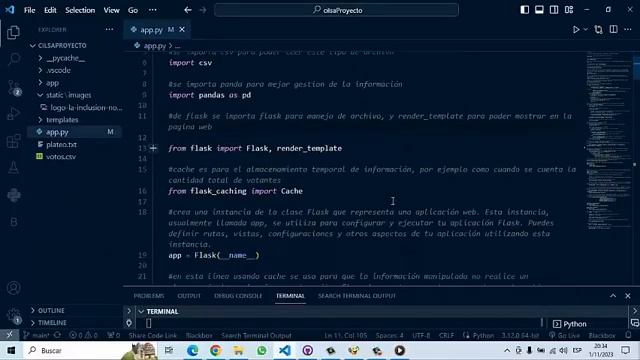Open the Source Control view
Viewport: 640px width, 360px height.
(x=13, y=87)
